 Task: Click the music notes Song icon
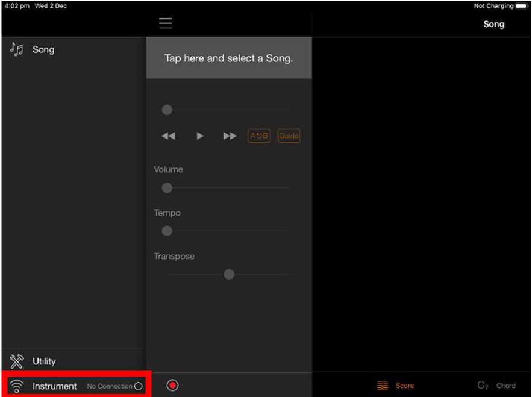[x=16, y=49]
